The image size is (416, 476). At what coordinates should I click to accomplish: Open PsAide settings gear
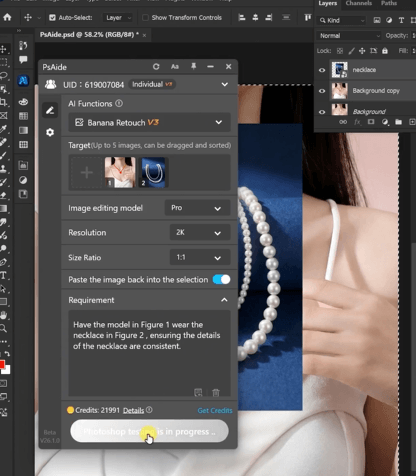pos(50,132)
